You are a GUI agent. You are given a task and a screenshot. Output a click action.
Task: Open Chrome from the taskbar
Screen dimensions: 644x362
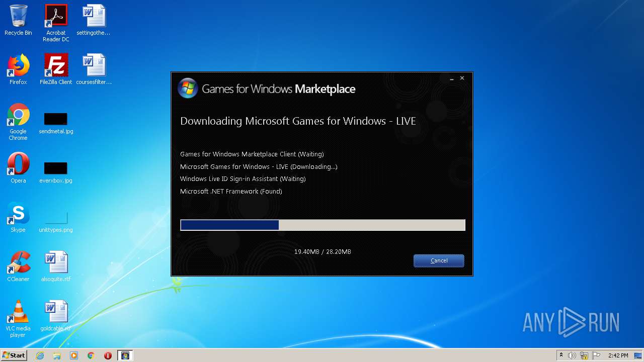[x=91, y=355]
